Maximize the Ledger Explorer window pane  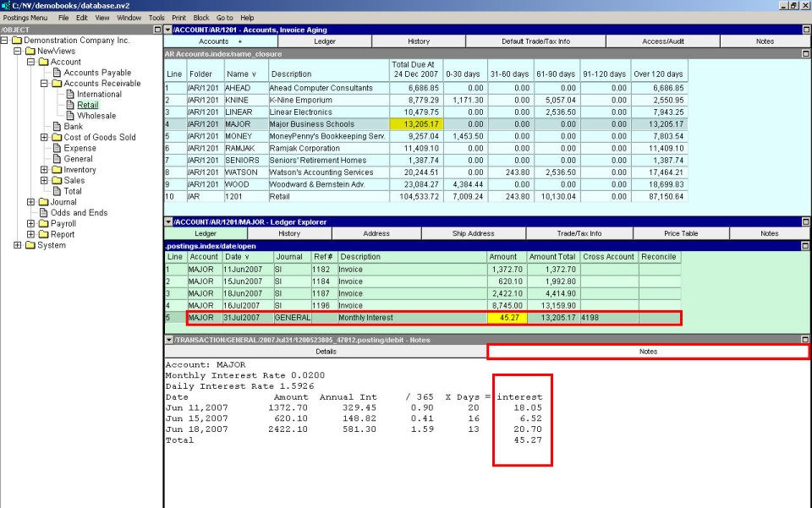tap(806, 221)
